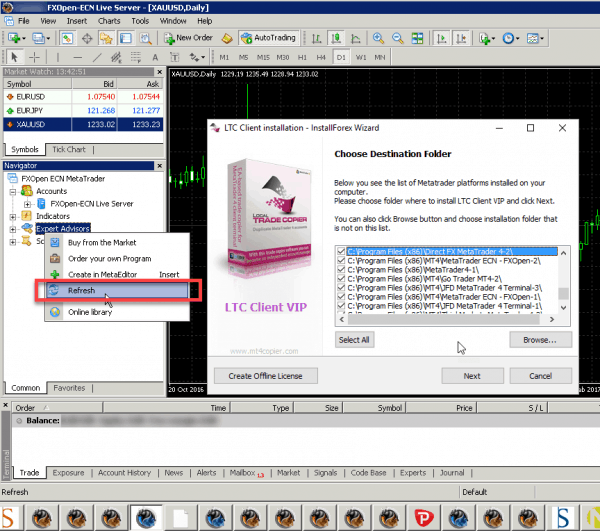Switch to the Account History tab
Viewport: 600px width, 531px height.
(x=124, y=473)
